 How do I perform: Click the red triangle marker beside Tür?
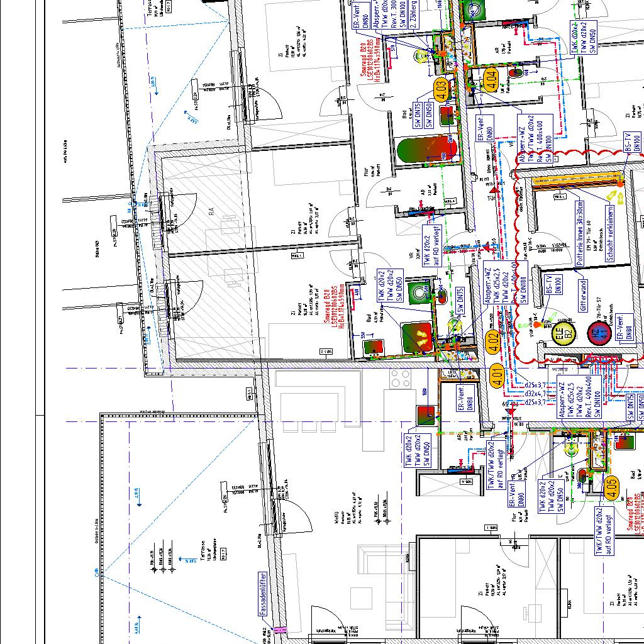tap(495, 189)
